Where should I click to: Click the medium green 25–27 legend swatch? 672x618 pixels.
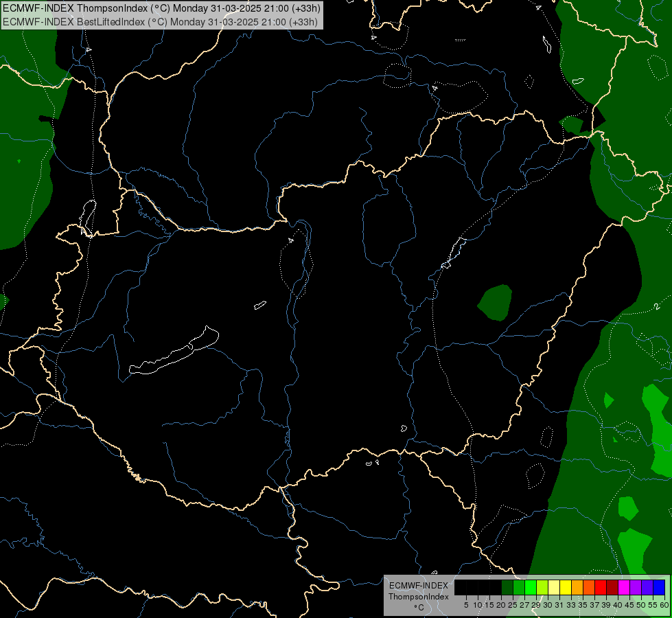pyautogui.click(x=519, y=587)
